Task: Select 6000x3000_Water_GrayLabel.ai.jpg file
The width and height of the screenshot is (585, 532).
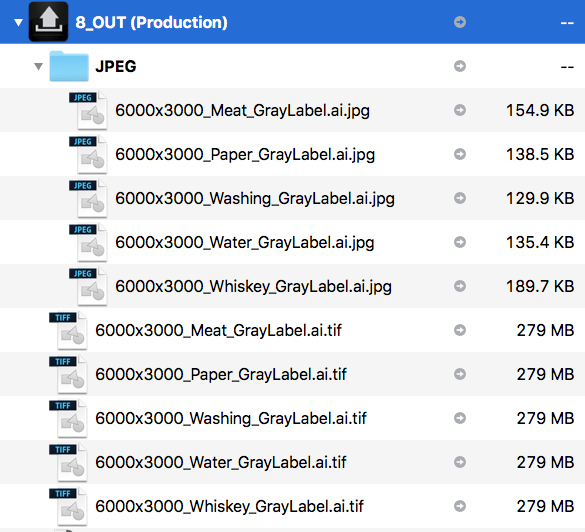Action: [244, 242]
